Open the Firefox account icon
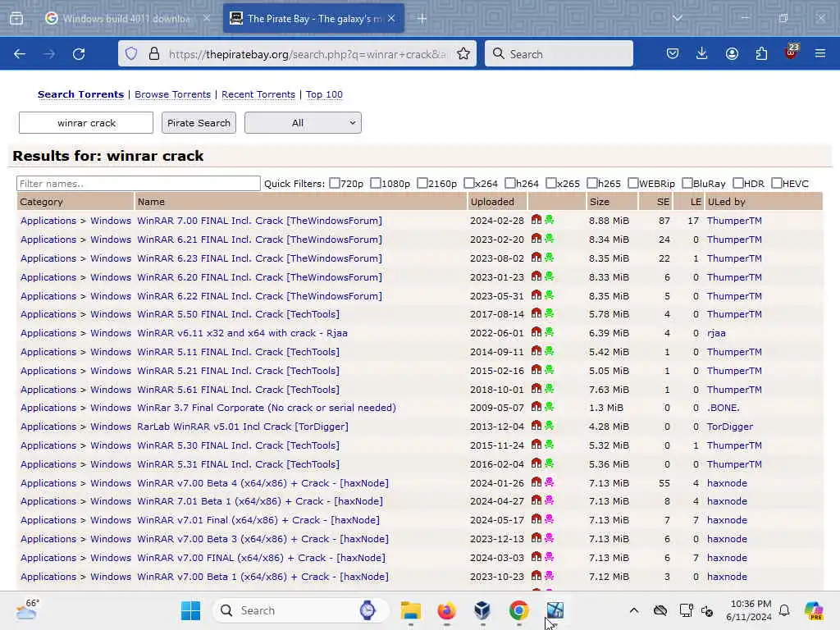 coord(732,53)
